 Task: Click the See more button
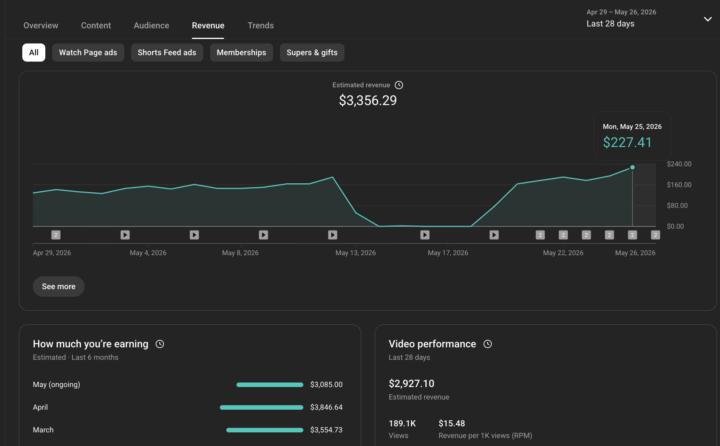pos(58,286)
